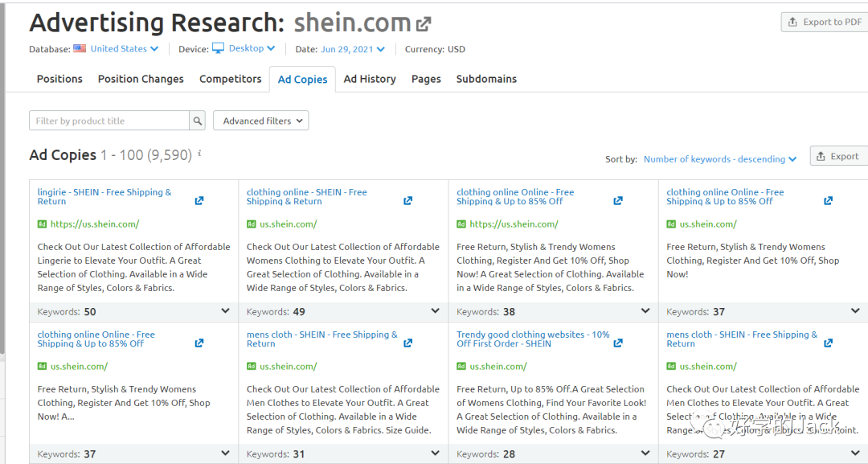Image resolution: width=868 pixels, height=464 pixels.
Task: Expand Keywords: 28 chevron
Action: 645,454
